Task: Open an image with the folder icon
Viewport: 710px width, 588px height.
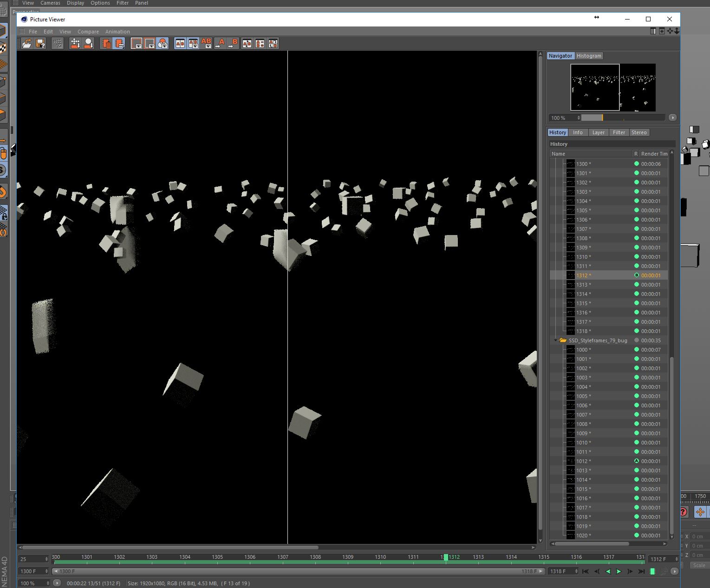Action: click(27, 44)
